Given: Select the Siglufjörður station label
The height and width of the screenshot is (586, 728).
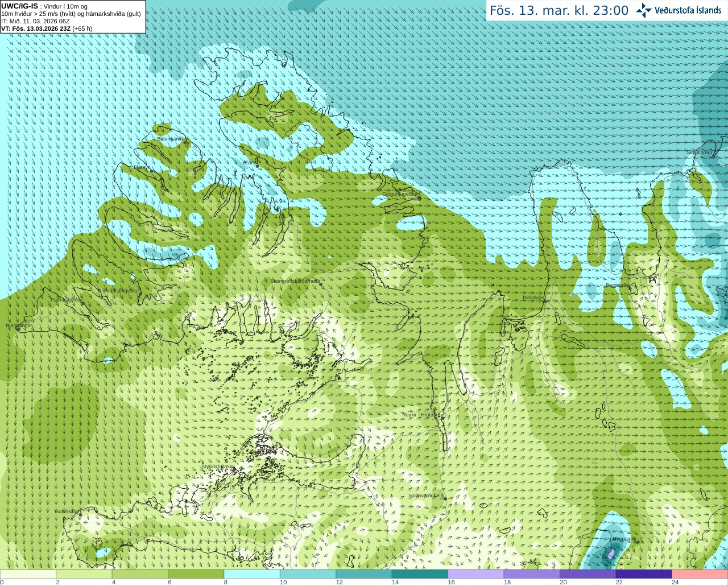Looking at the screenshot, I should click(699, 152).
